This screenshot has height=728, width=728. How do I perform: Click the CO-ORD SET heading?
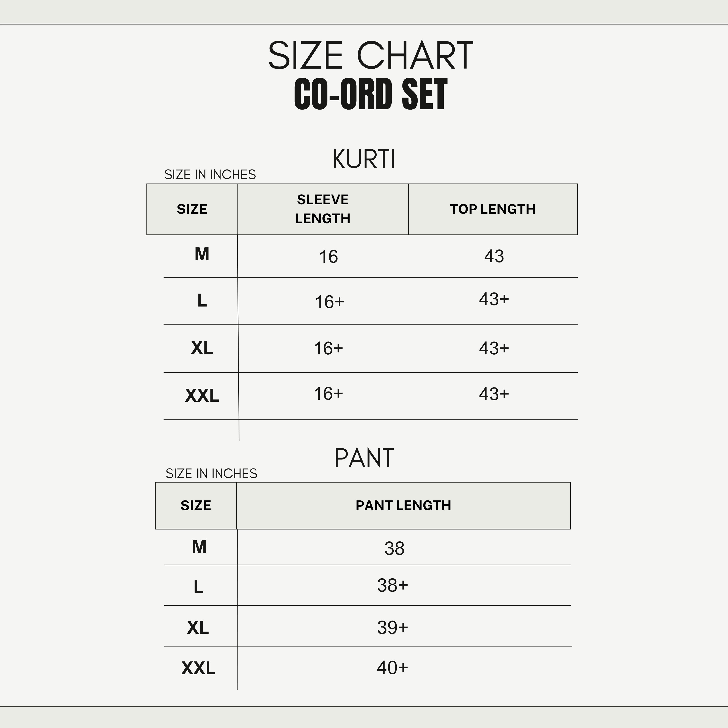click(x=370, y=94)
